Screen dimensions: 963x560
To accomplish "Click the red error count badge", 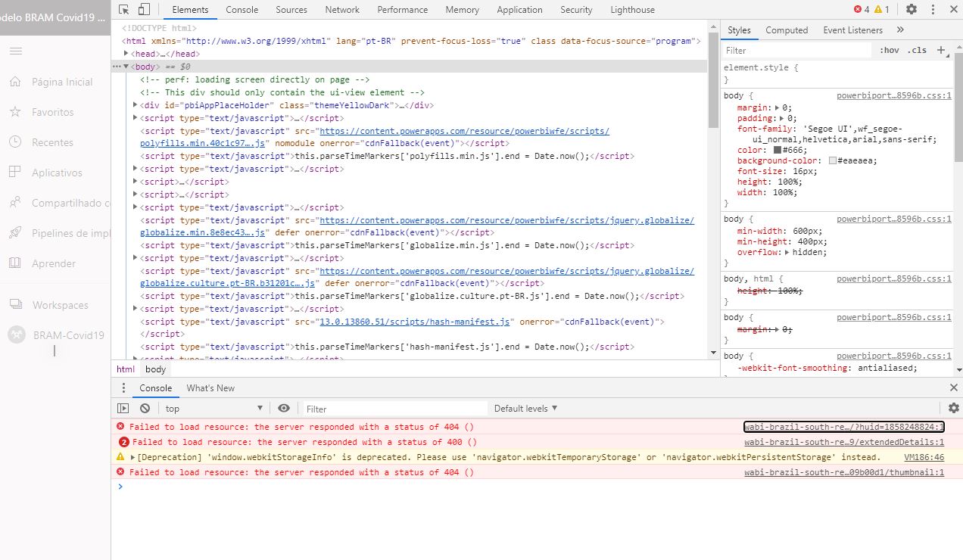I will [862, 10].
